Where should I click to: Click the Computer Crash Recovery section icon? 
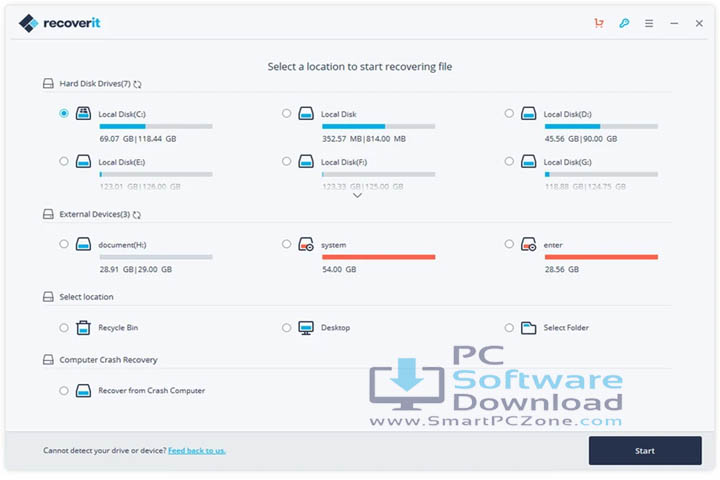tap(48, 360)
